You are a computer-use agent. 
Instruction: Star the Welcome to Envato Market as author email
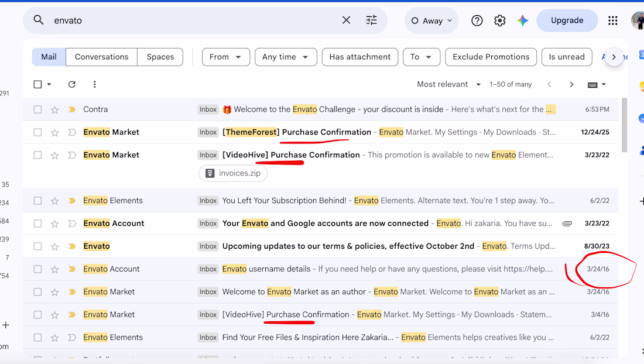click(x=54, y=292)
